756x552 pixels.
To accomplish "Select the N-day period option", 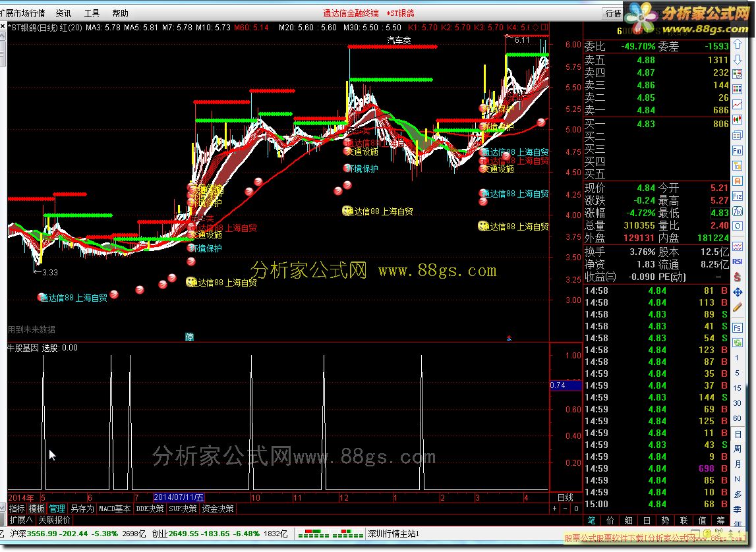I will coord(737,480).
